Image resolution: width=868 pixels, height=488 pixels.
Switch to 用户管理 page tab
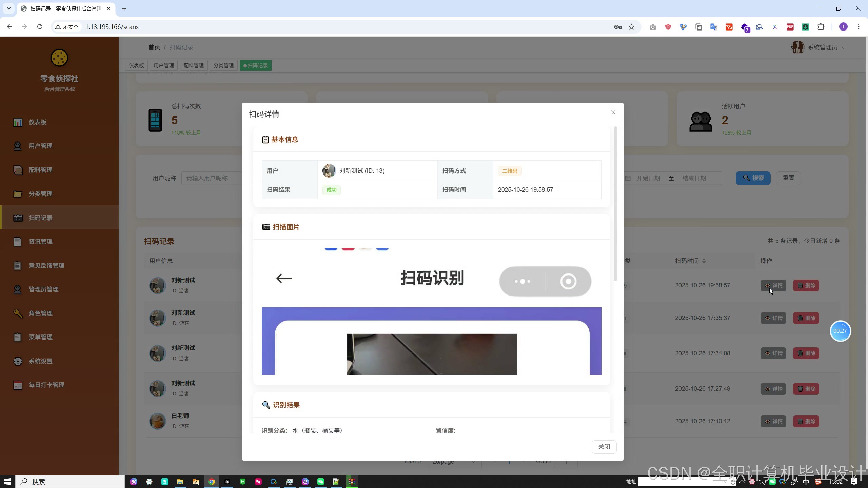point(163,65)
